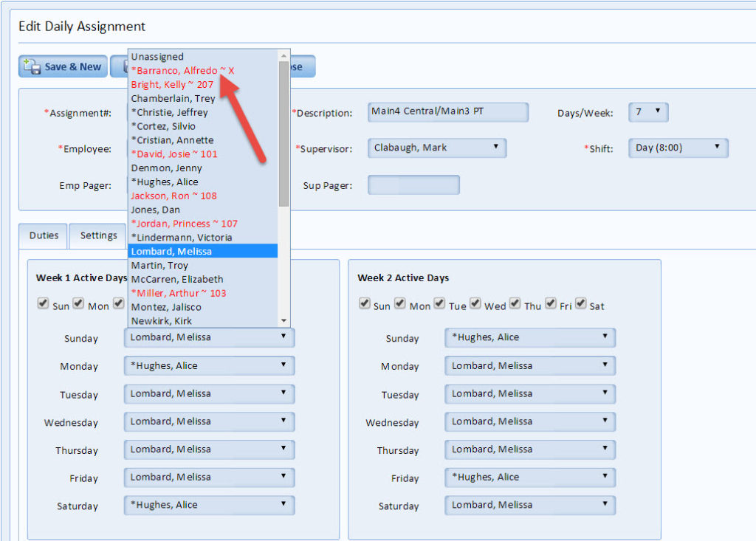Screen dimensions: 756x541
Task: Click the employee list scroll-up arrow
Action: (284, 55)
